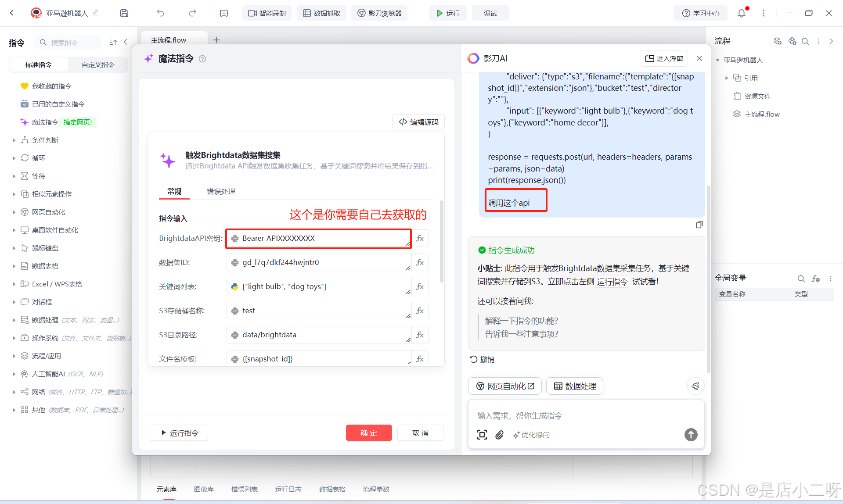Image resolution: width=843 pixels, height=504 pixels.
Task: Expand the 条件判断 category
Action: click(14, 140)
